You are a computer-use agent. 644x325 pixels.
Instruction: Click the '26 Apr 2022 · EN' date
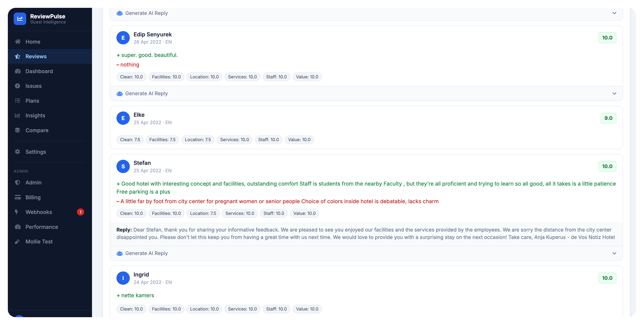coord(152,42)
